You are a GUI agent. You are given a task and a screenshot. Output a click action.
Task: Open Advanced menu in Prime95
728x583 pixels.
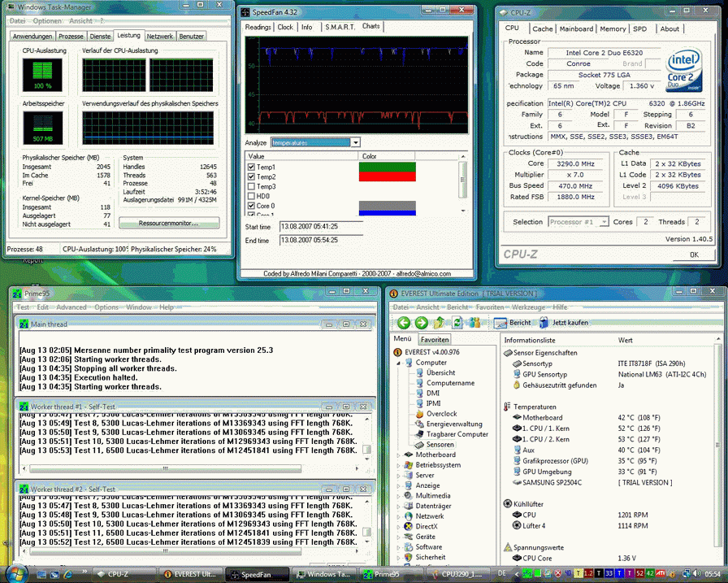[x=71, y=307]
